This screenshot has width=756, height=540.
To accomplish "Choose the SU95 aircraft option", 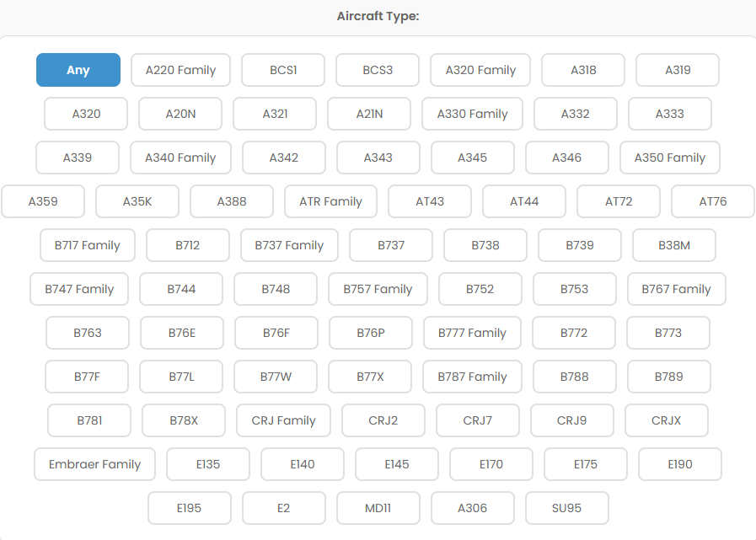I will [x=567, y=508].
